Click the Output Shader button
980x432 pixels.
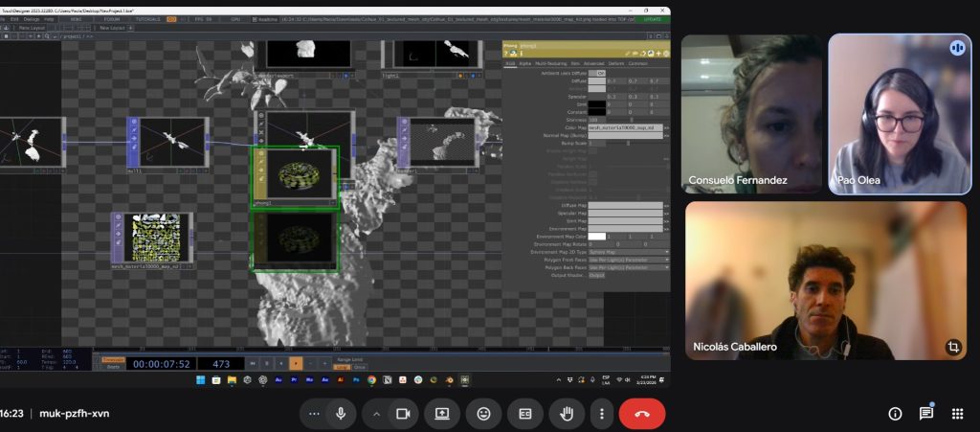tap(596, 275)
